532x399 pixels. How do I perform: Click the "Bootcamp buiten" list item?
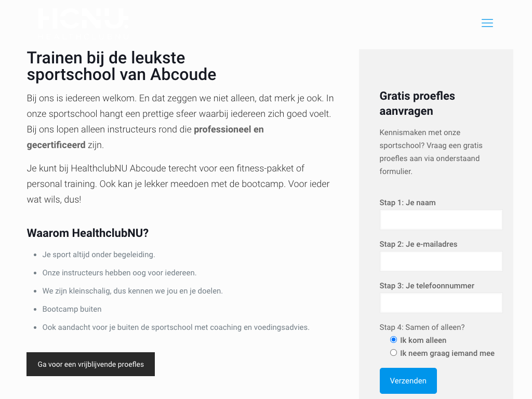click(x=72, y=309)
